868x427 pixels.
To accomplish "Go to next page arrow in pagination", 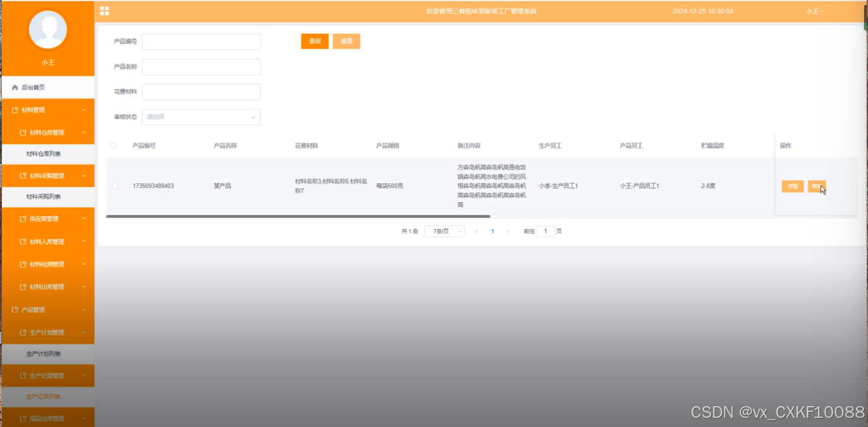I will [x=509, y=231].
